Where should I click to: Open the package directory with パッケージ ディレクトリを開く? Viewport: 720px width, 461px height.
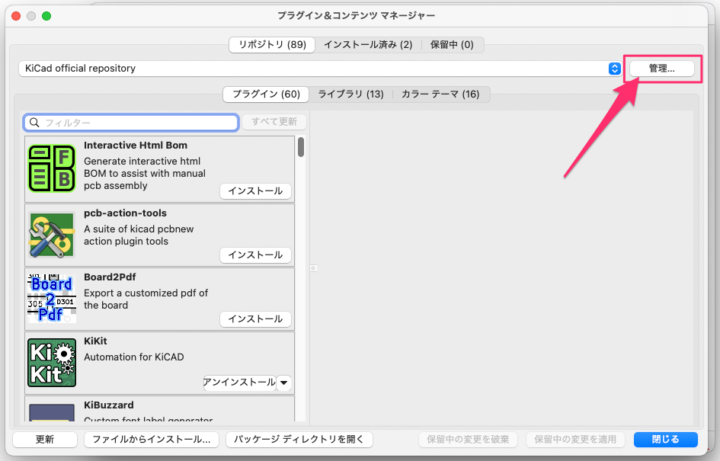[x=299, y=440]
